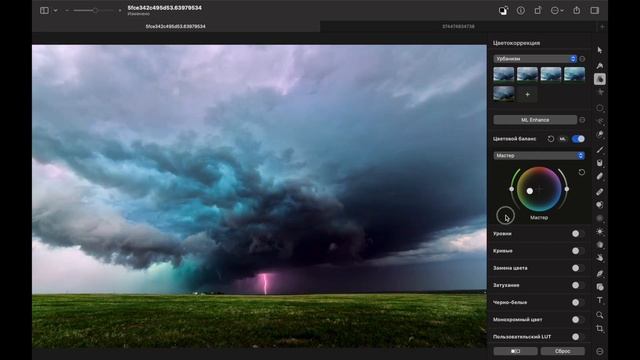Open options beside ML Enhance button
640x360 pixels.
[582, 120]
